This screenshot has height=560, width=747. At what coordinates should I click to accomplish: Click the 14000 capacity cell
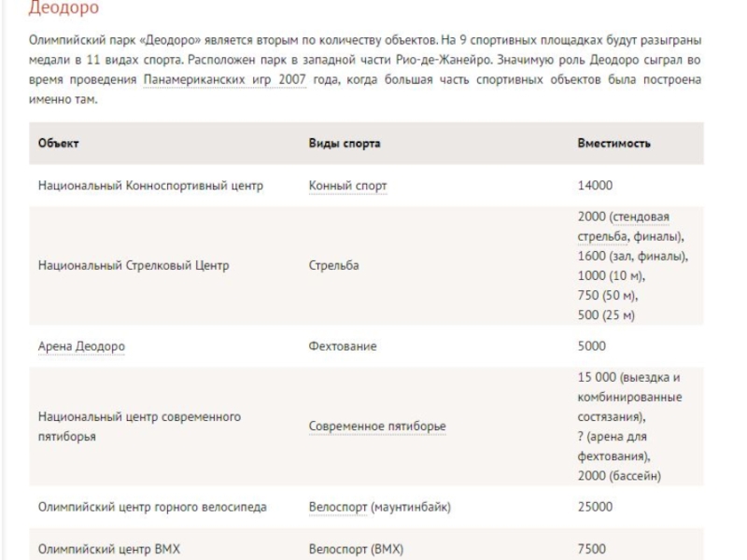coord(595,186)
